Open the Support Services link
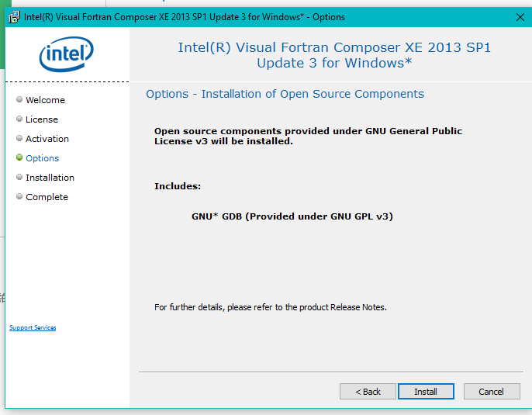 [33, 327]
